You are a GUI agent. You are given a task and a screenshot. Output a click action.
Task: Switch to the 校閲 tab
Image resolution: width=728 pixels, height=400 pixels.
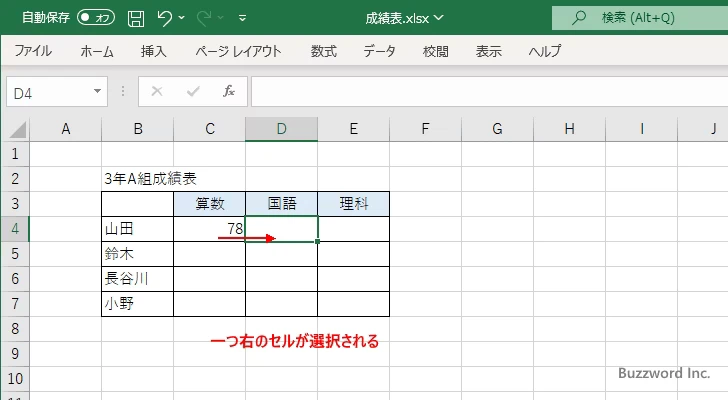(436, 51)
